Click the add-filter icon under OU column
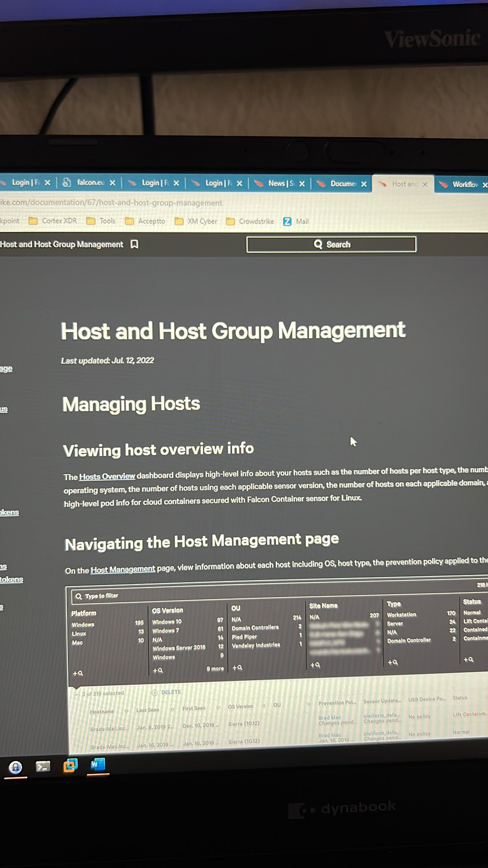The image size is (488, 868). 237,668
